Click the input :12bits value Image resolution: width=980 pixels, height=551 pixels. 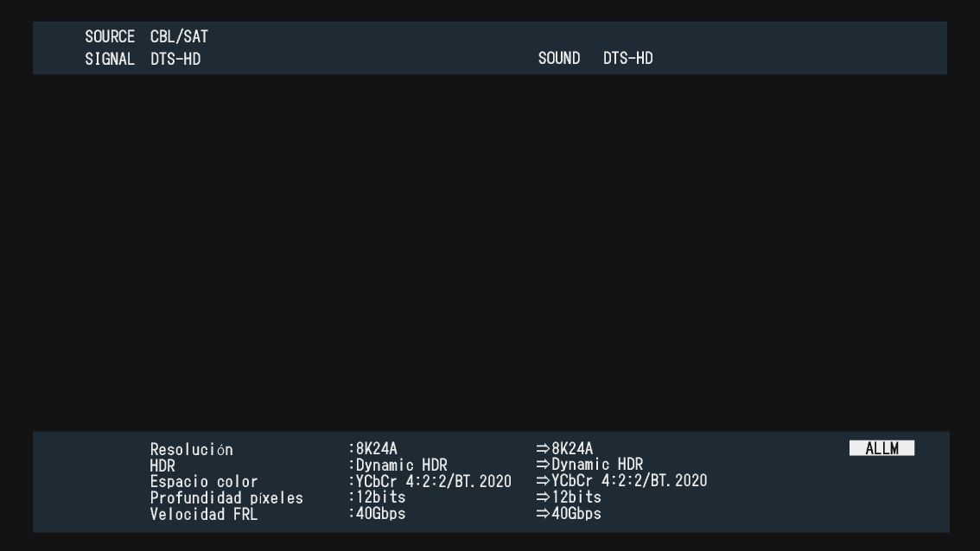pos(378,497)
